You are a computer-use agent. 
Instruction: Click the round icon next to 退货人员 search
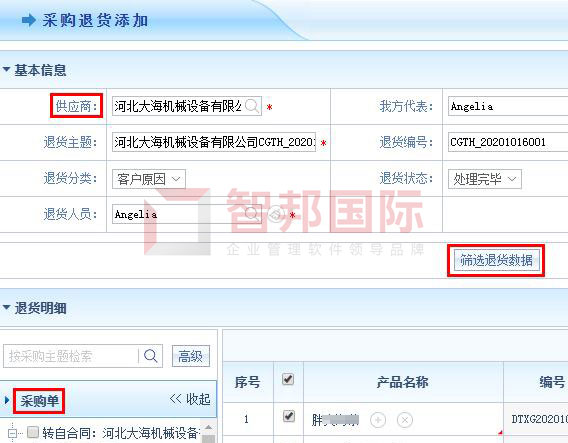click(x=276, y=214)
